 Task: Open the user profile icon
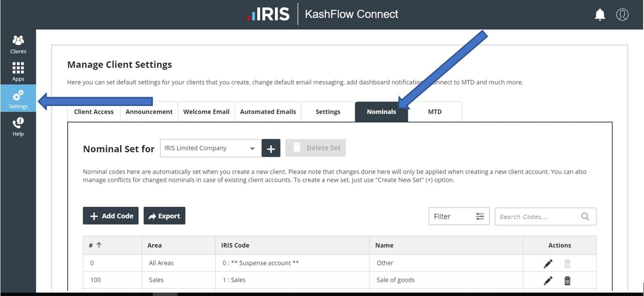point(622,15)
